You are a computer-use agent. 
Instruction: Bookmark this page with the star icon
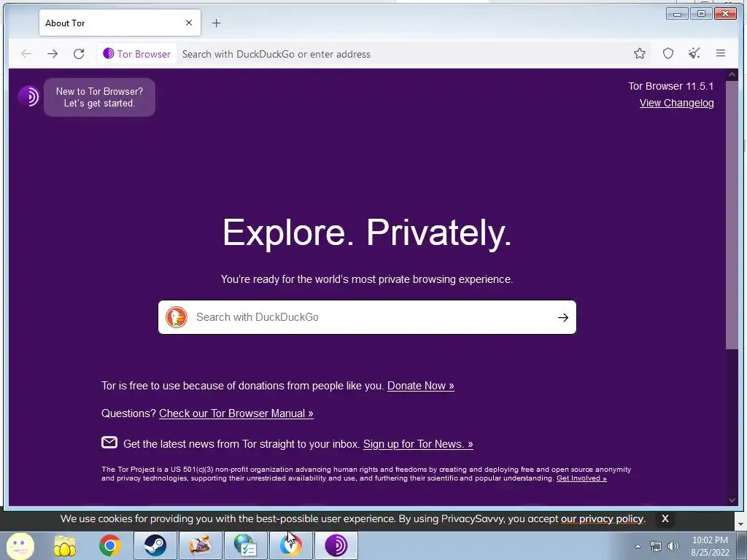click(639, 54)
